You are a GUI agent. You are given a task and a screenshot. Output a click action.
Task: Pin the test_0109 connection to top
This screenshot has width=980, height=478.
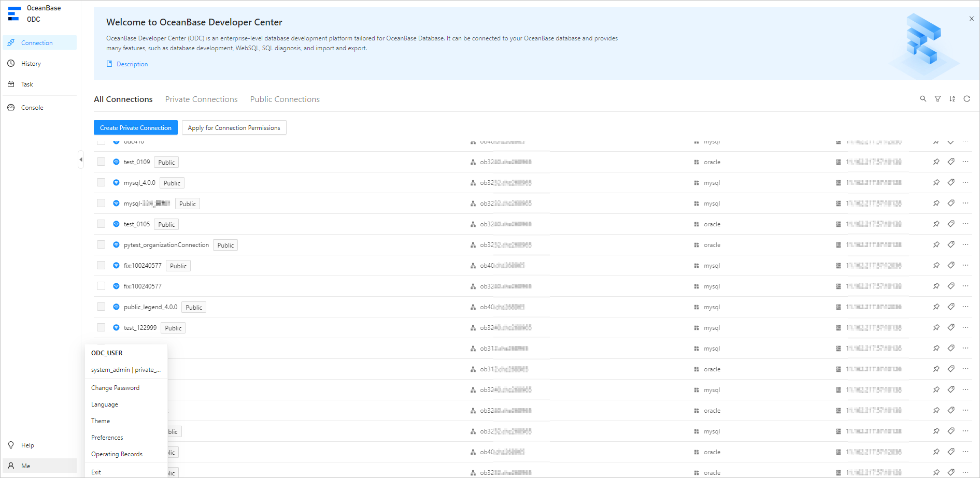[x=936, y=162]
